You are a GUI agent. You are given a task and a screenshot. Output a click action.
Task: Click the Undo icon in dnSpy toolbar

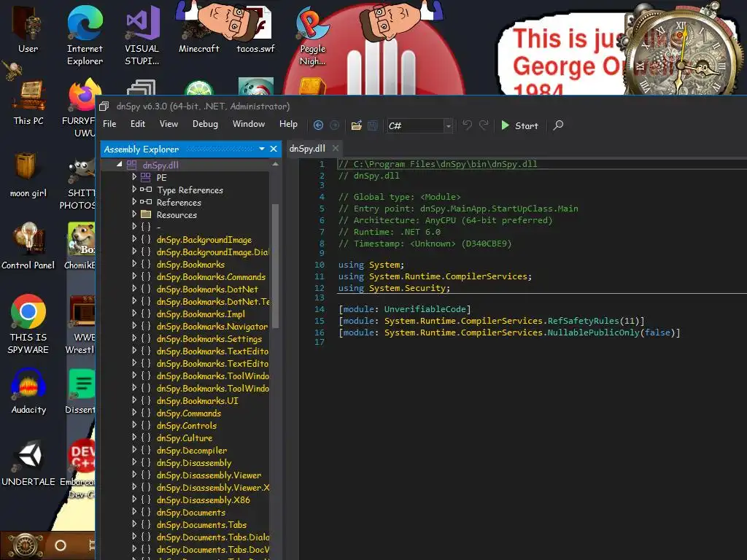pos(468,125)
